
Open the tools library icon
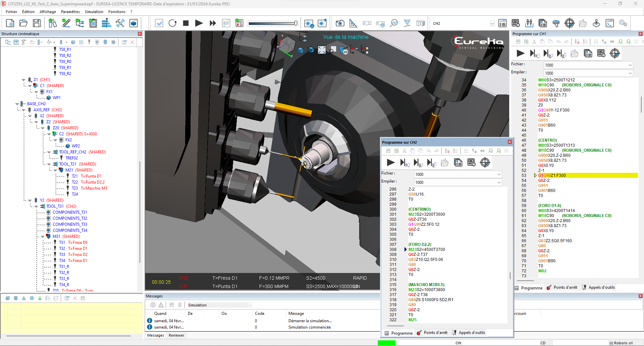click(x=53, y=23)
